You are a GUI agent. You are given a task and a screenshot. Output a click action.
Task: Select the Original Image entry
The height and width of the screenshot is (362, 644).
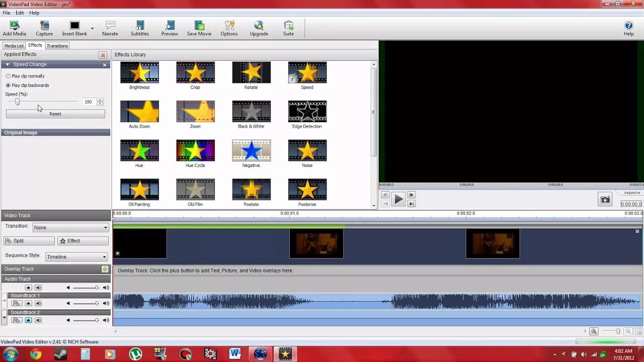55,133
